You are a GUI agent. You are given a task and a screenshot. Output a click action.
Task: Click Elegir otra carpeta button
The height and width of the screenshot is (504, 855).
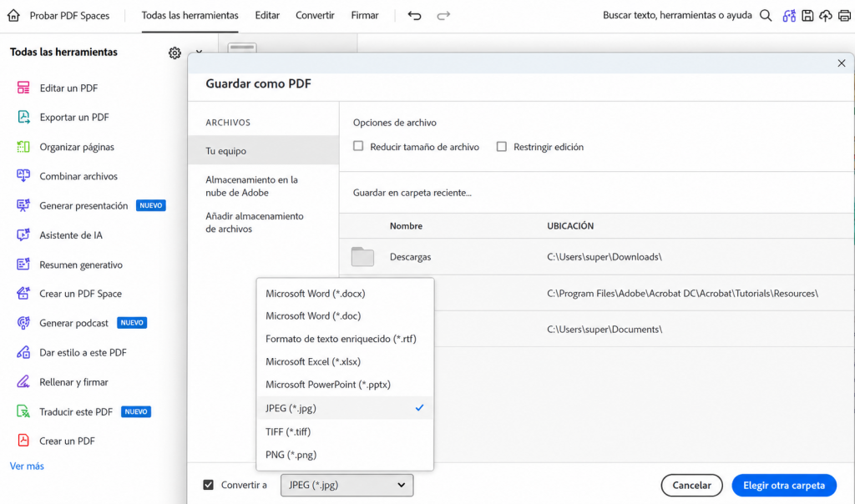click(x=783, y=485)
